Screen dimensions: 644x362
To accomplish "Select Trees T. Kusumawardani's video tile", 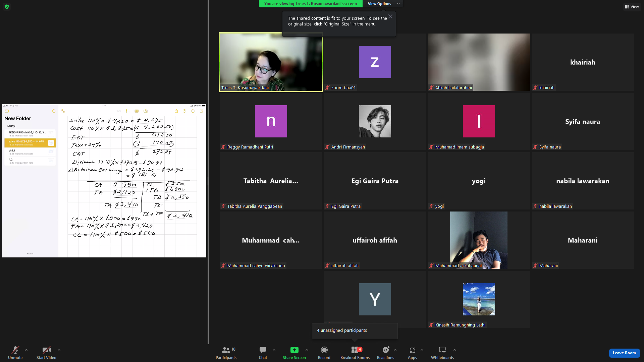I will click(x=271, y=62).
